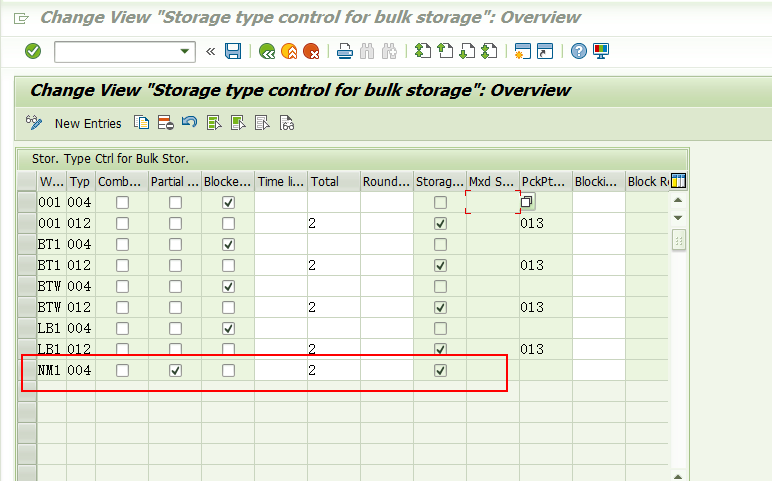Viewport: 772px width, 481px height.
Task: Click the green Enter checkmark icon
Action: (x=33, y=51)
